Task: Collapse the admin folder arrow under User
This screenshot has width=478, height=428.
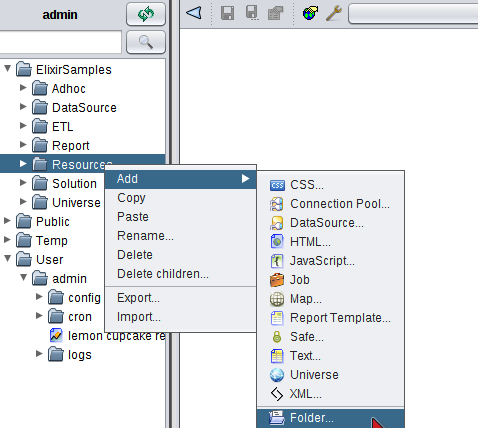Action: (x=23, y=278)
